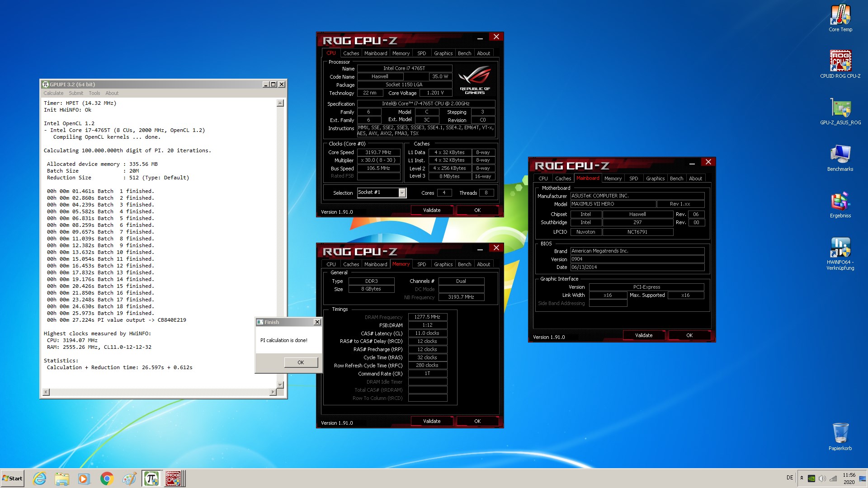The height and width of the screenshot is (488, 868).
Task: Open HWiNFO64 Verknüpfung desktop shortcut
Action: (x=840, y=253)
